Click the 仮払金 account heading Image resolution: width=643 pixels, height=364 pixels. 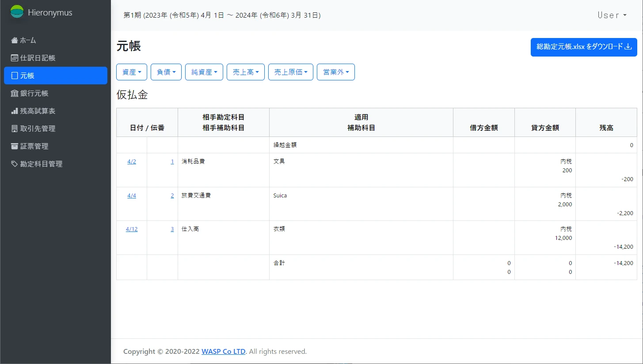click(x=132, y=95)
